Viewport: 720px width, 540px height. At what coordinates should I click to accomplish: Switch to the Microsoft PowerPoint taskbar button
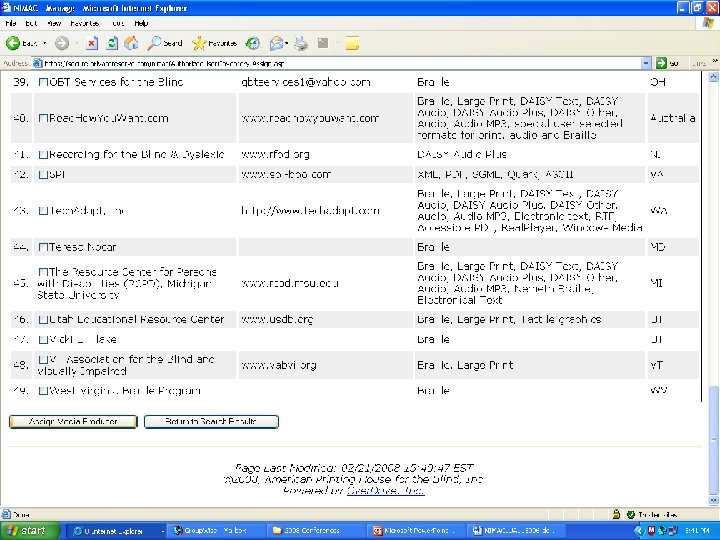pyautogui.click(x=416, y=531)
